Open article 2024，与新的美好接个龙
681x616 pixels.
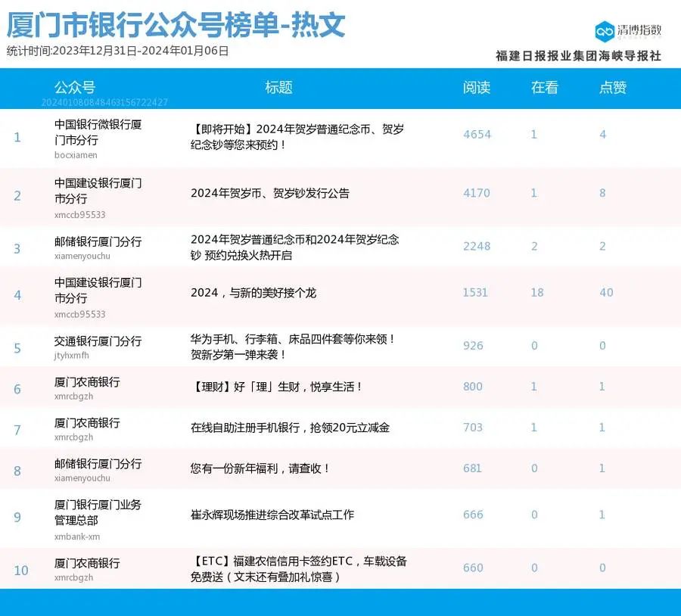click(253, 293)
